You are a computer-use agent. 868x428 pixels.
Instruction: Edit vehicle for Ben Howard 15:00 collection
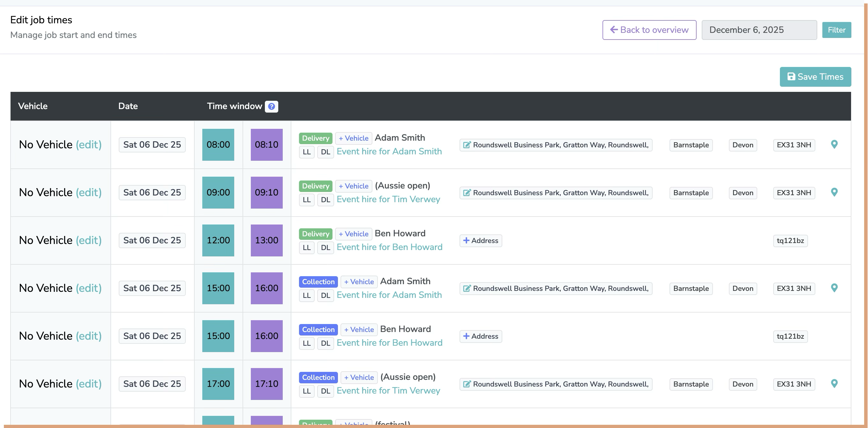point(89,336)
